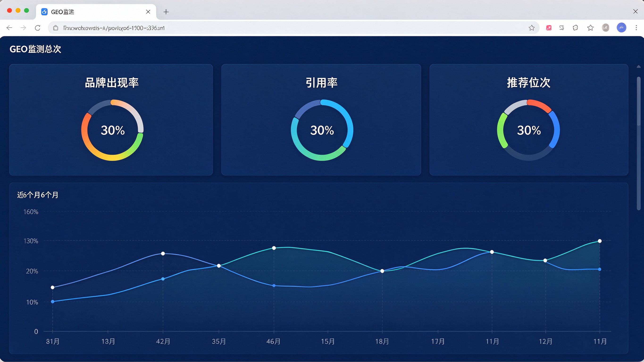Click the site info icon in address bar

coord(55,28)
